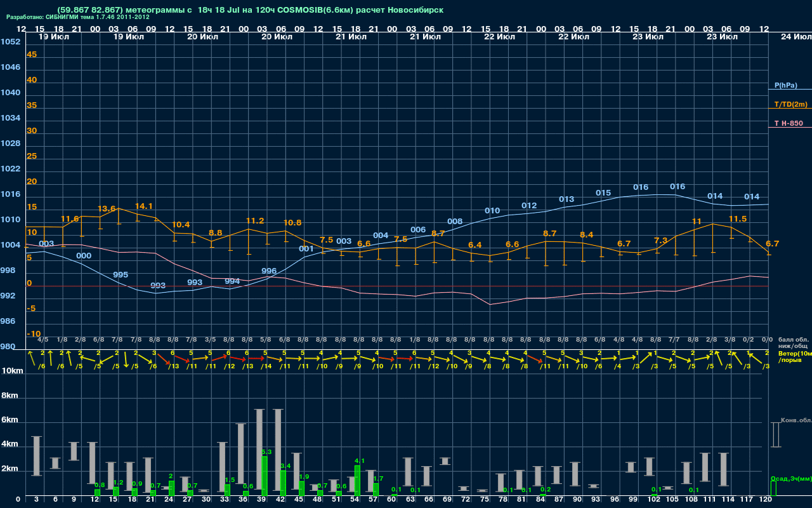The height and width of the screenshot is (508, 812).
Task: Click the 4/5 cloud cover code
Action: [43, 340]
